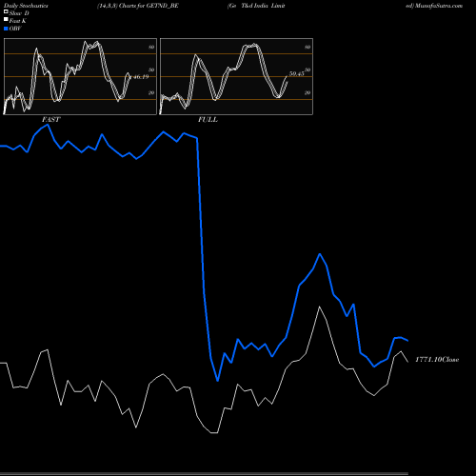This screenshot has width=476, height=476.
Task: Click the 'Slow D' legend text
Action: pyautogui.click(x=19, y=13)
